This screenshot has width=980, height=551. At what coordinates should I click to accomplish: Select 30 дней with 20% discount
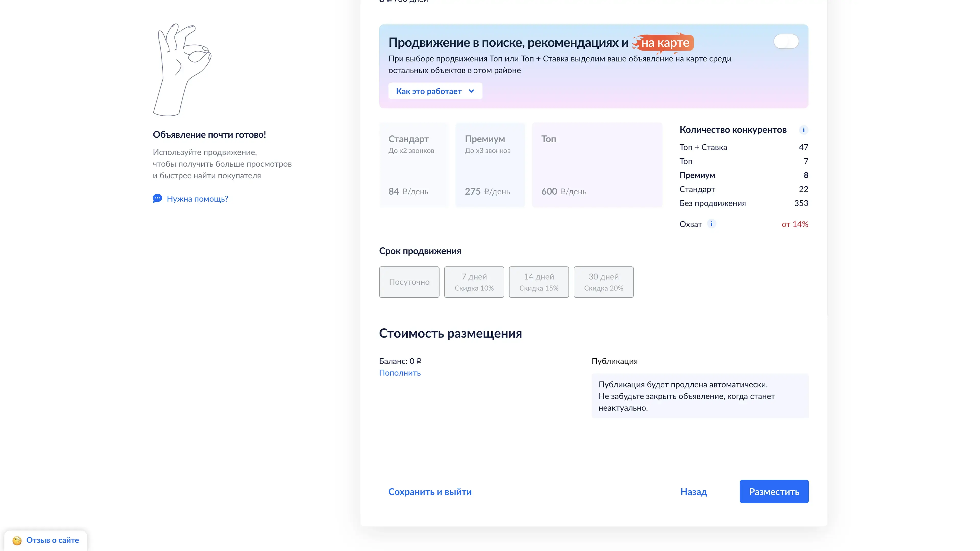pos(603,282)
